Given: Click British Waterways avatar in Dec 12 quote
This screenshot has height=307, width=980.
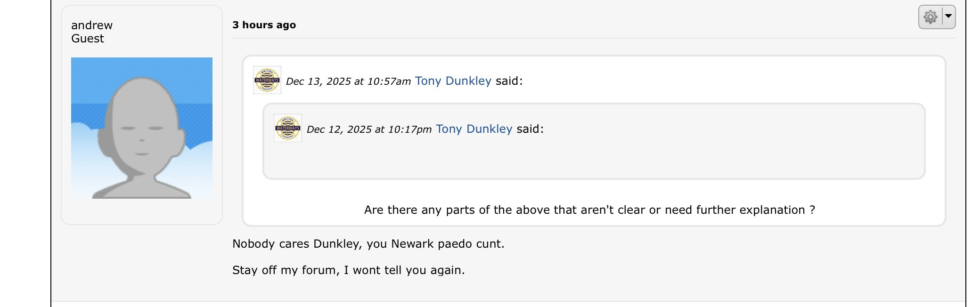Looking at the screenshot, I should 288,128.
